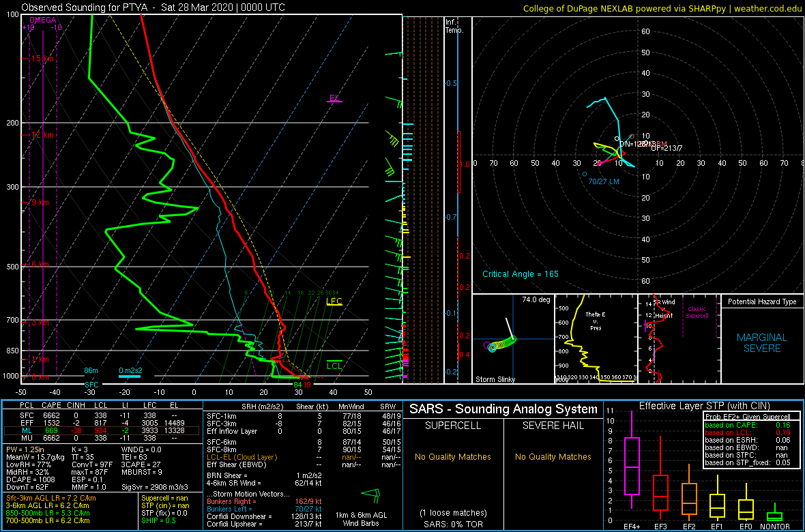Click the 'Sfc-3km AGL LR = 7.2 C/km' line

(51, 498)
